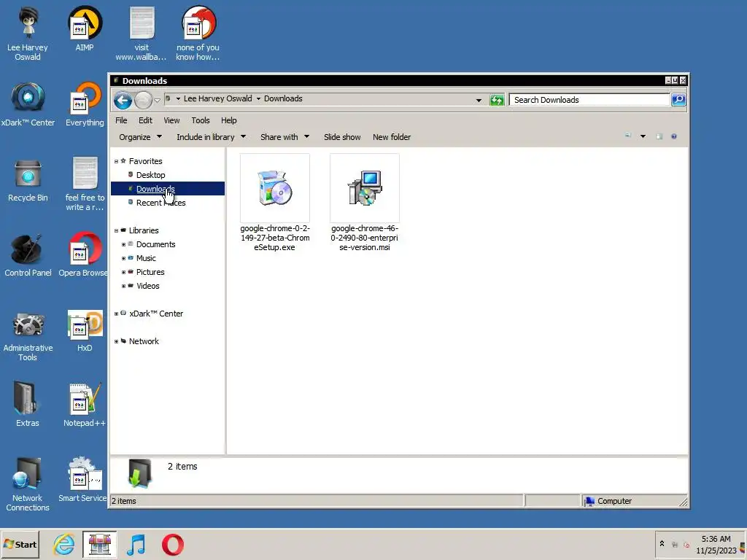The width and height of the screenshot is (747, 560).
Task: Open the Share with dropdown
Action: tap(285, 137)
